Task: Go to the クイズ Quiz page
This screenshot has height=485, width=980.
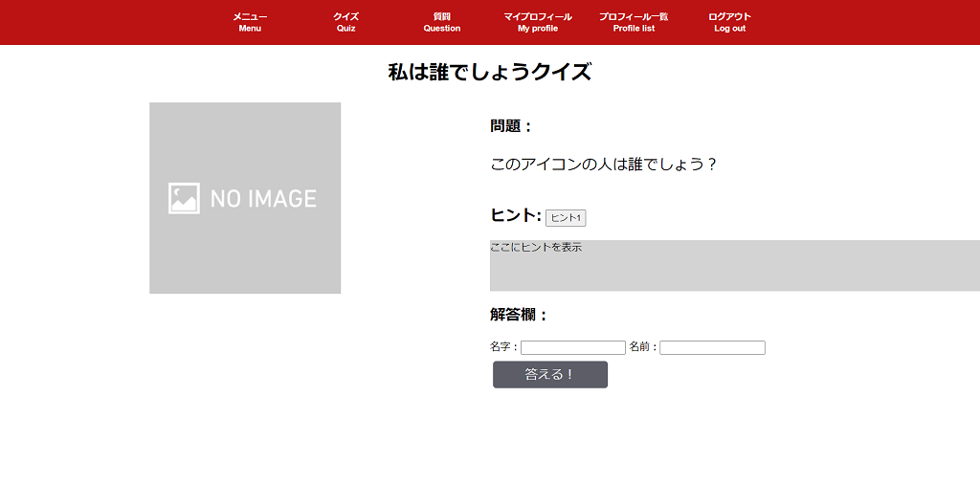Action: (x=345, y=23)
